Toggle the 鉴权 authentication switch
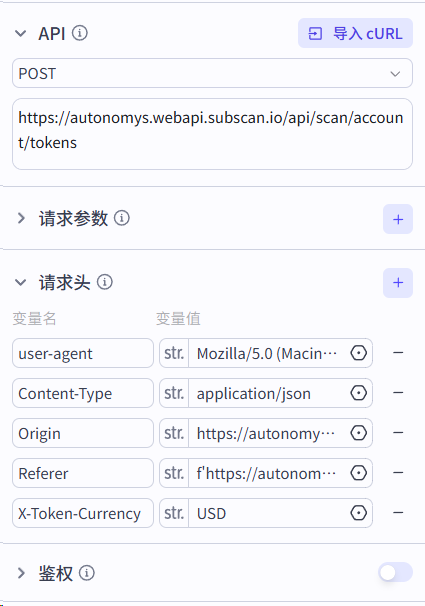The height and width of the screenshot is (606, 425). pyautogui.click(x=395, y=572)
